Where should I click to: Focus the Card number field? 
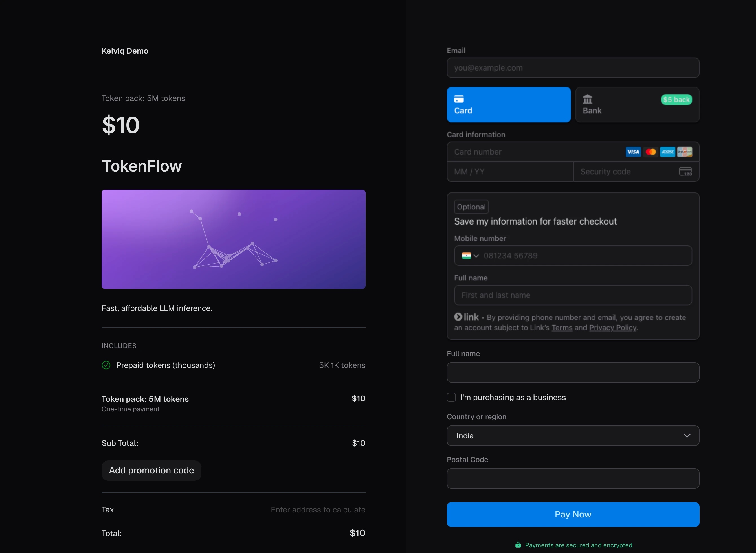point(573,152)
